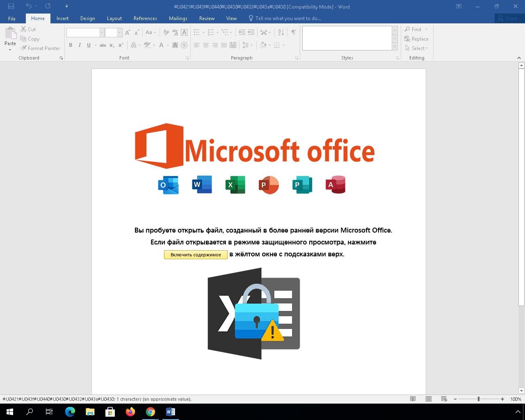Open the Select dropdown
This screenshot has height=420, width=525.
(x=416, y=48)
